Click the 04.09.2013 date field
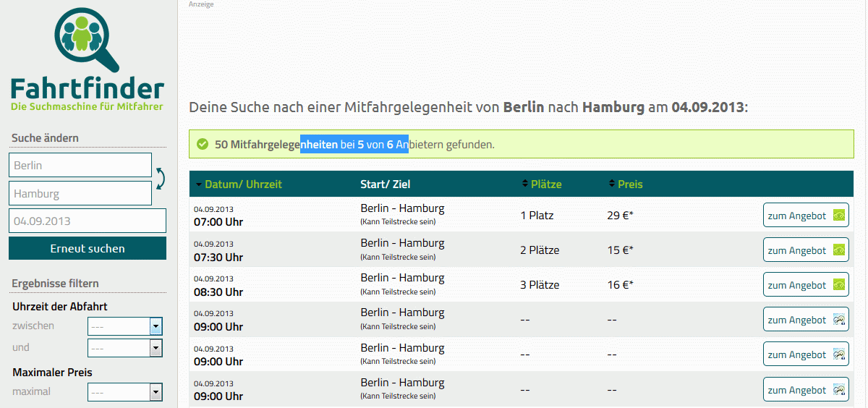Screen dimensions: 868x408 tap(88, 221)
